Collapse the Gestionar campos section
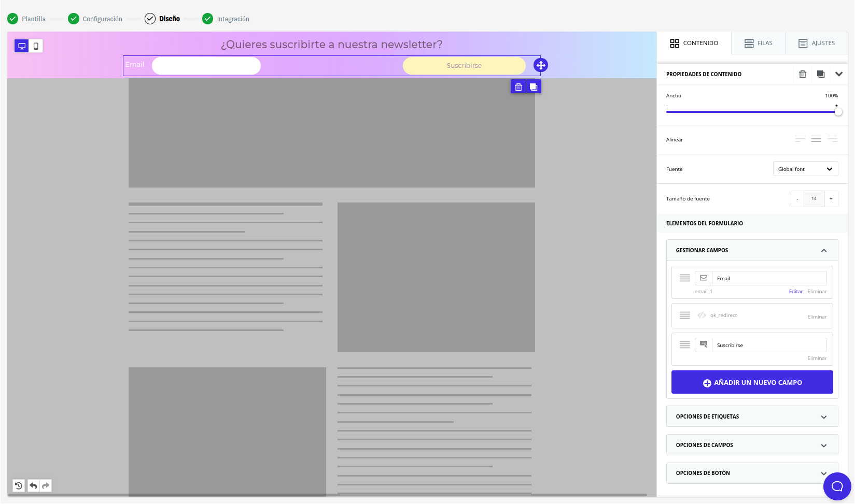This screenshot has width=855, height=504. 824,250
